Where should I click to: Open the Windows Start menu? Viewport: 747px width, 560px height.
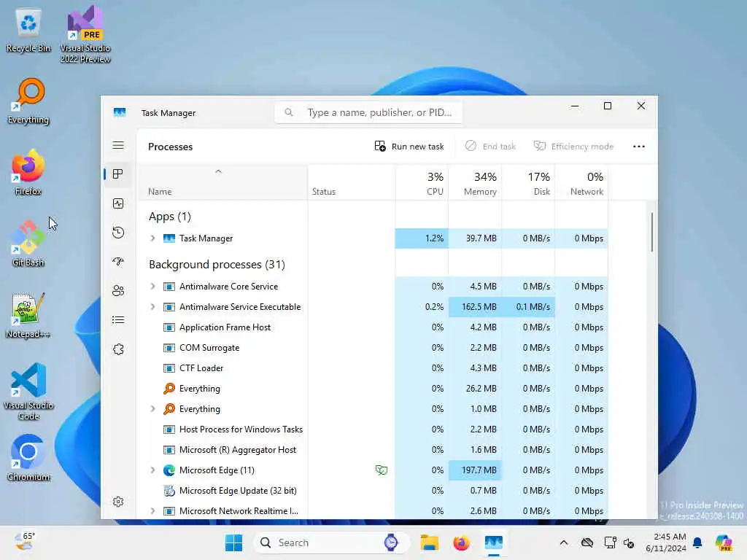click(233, 542)
